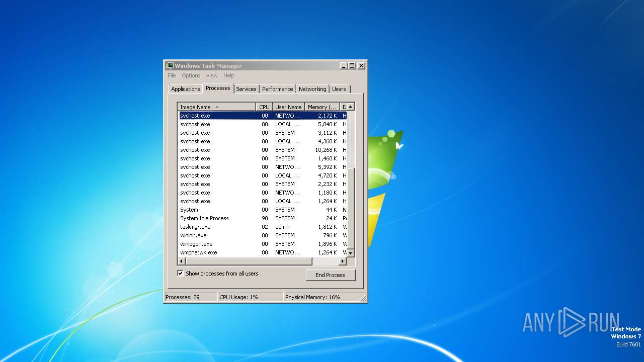Open the Help menu
This screenshot has width=644, height=362.
tap(229, 75)
